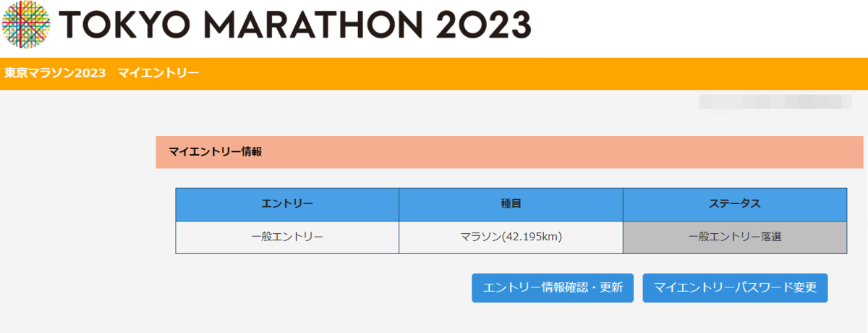Click the salmon-colored section header bar
Viewport: 868px width, 333px height.
(509, 152)
